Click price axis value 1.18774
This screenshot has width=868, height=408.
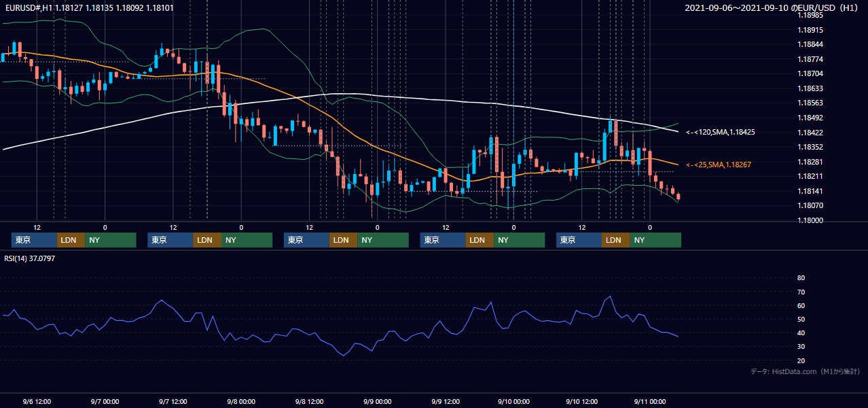pos(810,59)
